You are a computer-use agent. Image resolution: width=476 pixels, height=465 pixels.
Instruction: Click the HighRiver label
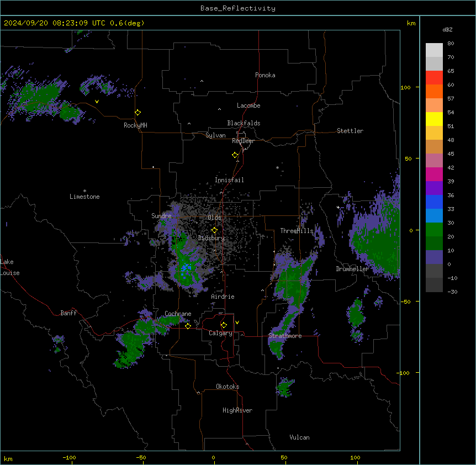[x=237, y=410]
